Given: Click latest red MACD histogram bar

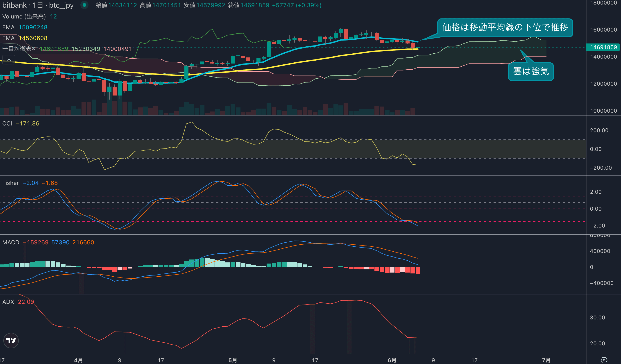Looking at the screenshot, I should click(418, 270).
